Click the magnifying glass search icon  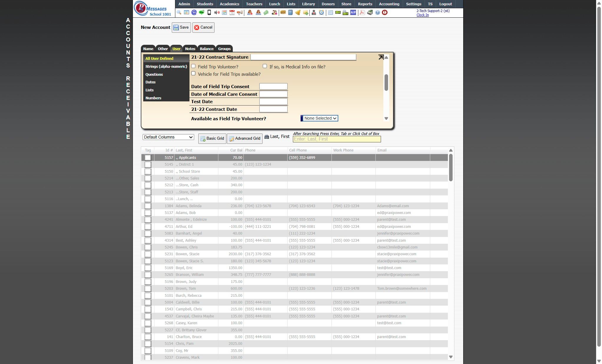179,12
